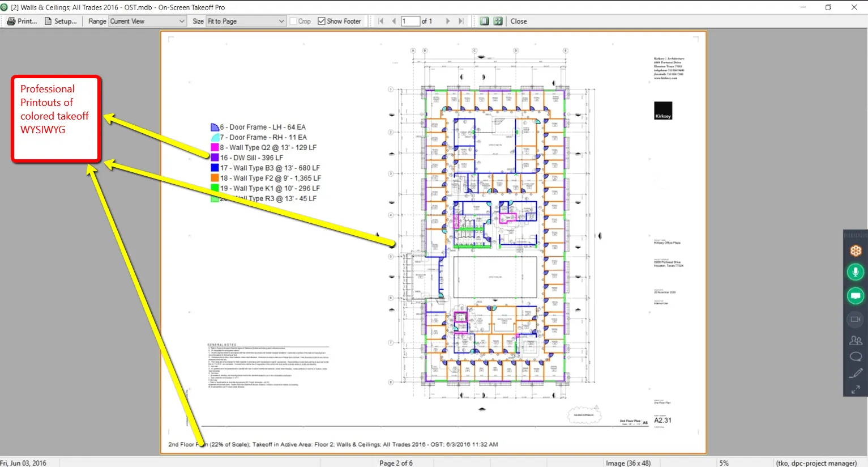Switch to single page preview layout
This screenshot has width=868, height=467.
coord(484,21)
